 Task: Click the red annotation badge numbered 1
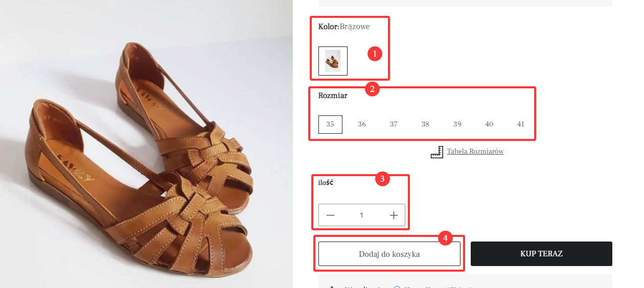coord(375,54)
